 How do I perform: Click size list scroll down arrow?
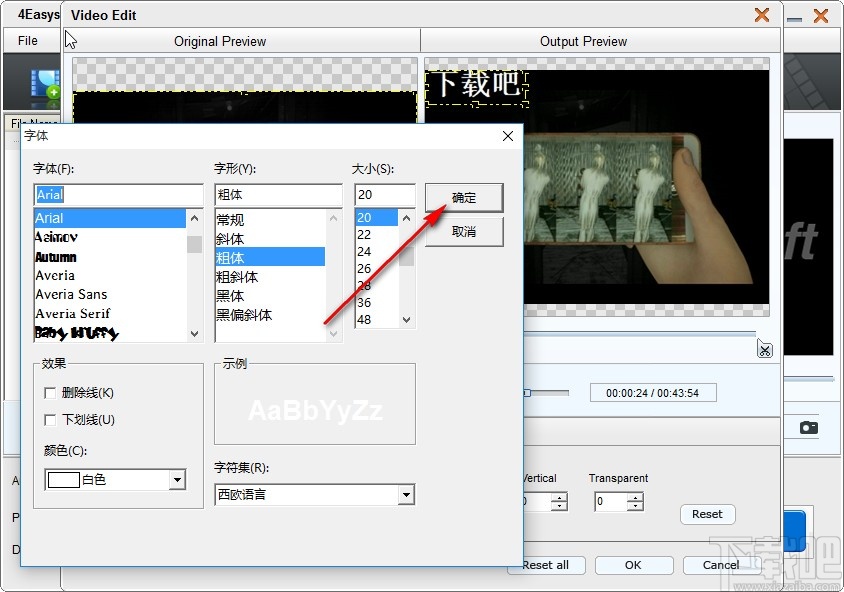[x=406, y=320]
